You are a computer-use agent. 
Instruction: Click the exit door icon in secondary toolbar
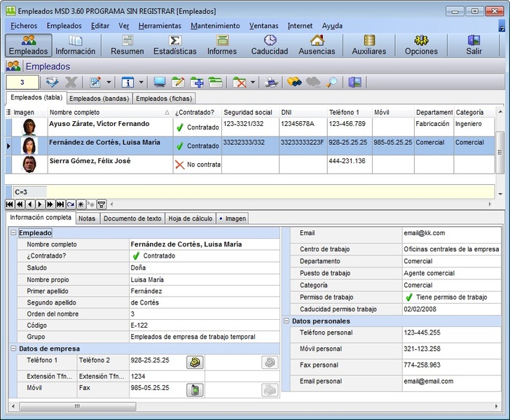(x=355, y=82)
